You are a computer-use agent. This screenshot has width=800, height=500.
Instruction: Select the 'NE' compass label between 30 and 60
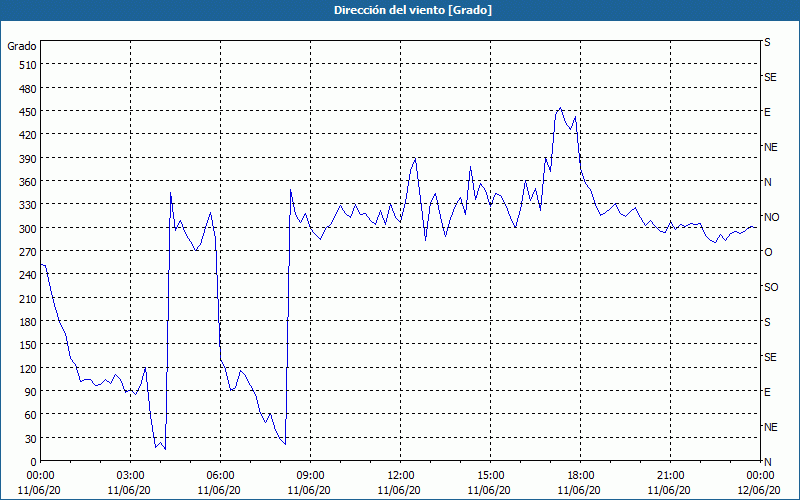770,427
